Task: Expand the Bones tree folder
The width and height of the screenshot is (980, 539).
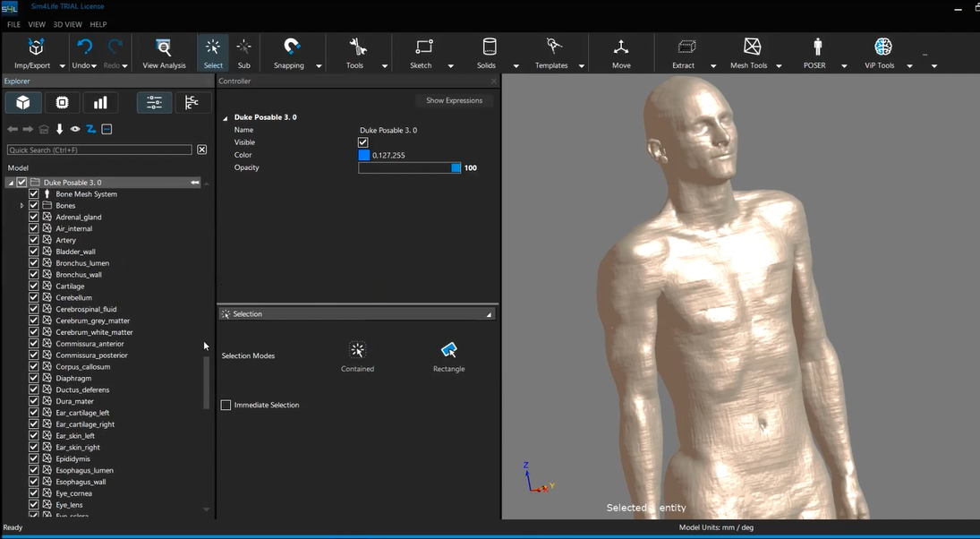Action: pos(21,206)
